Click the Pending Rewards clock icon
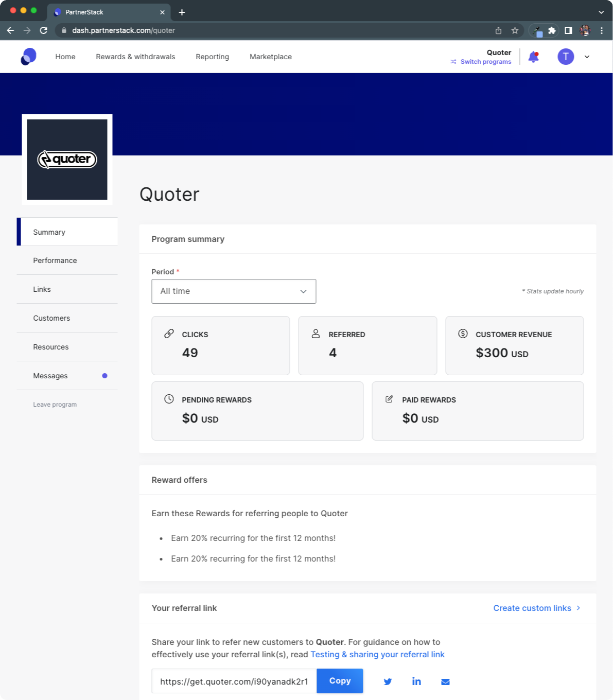Viewport: 613px width, 700px height. coord(169,399)
